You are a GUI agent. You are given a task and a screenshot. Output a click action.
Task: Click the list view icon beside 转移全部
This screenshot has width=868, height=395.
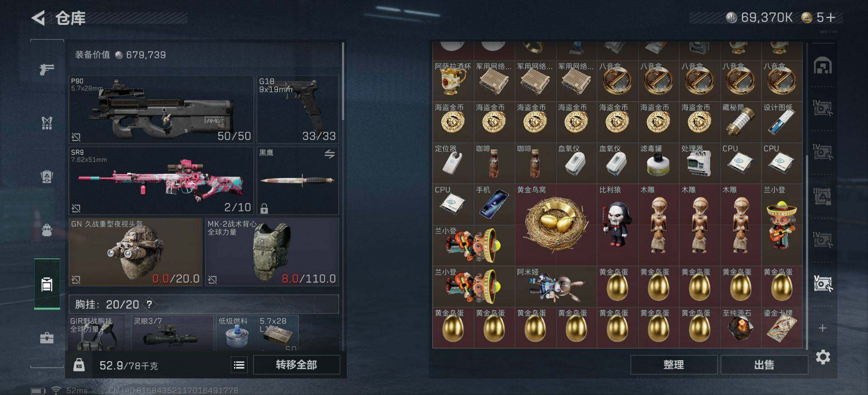pyautogui.click(x=239, y=365)
